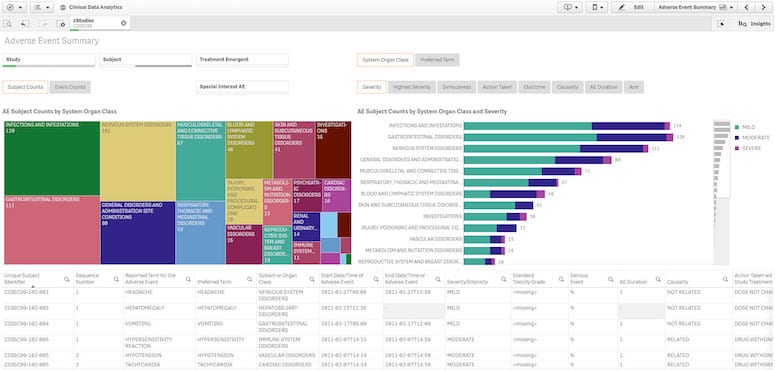Select the Causality breakdown button

(567, 87)
